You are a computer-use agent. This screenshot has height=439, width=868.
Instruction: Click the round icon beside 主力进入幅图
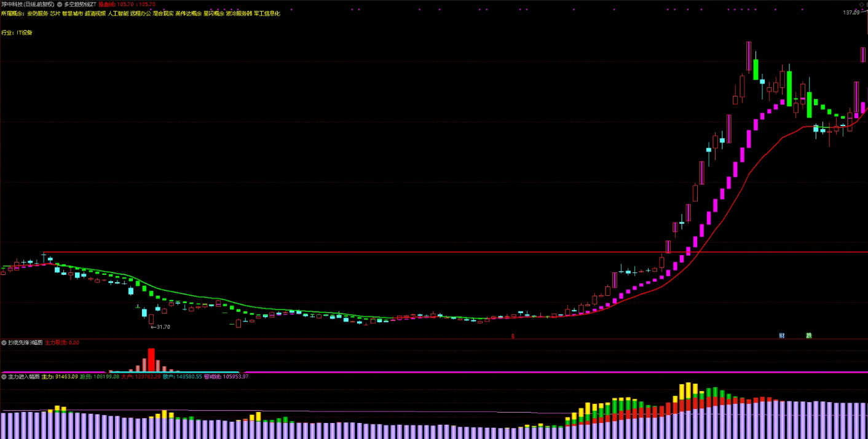pyautogui.click(x=4, y=376)
